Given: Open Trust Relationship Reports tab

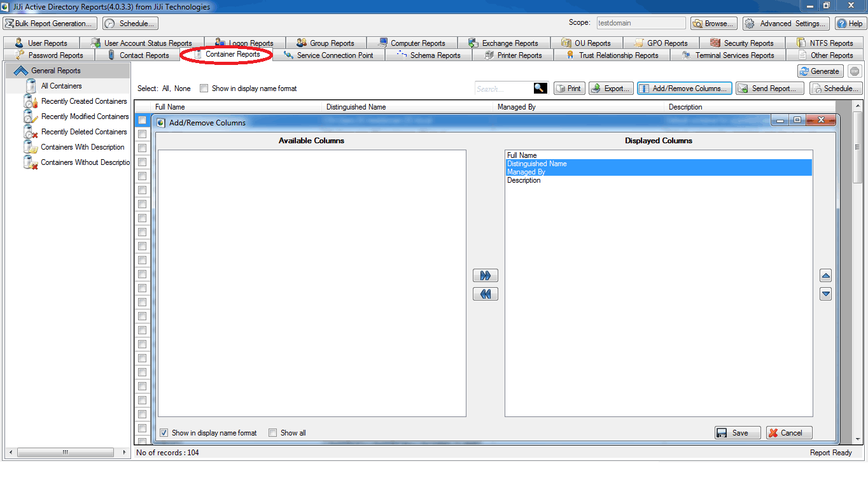Looking at the screenshot, I should [612, 55].
